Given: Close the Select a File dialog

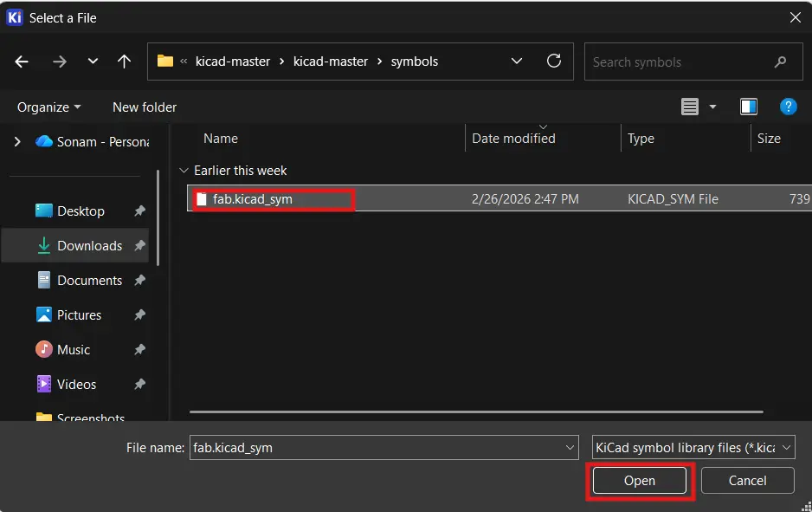Looking at the screenshot, I should (795, 17).
